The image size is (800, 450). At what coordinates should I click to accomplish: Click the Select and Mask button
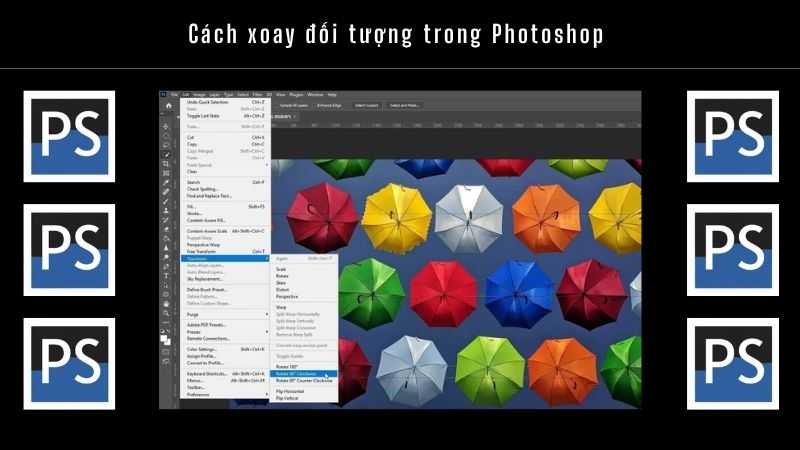[x=405, y=105]
